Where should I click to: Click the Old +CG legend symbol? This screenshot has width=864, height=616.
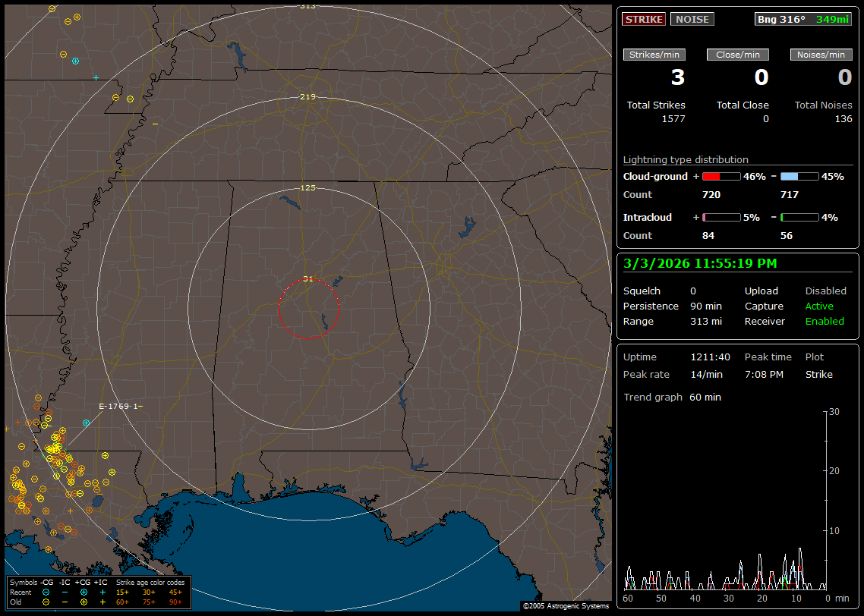(x=84, y=602)
